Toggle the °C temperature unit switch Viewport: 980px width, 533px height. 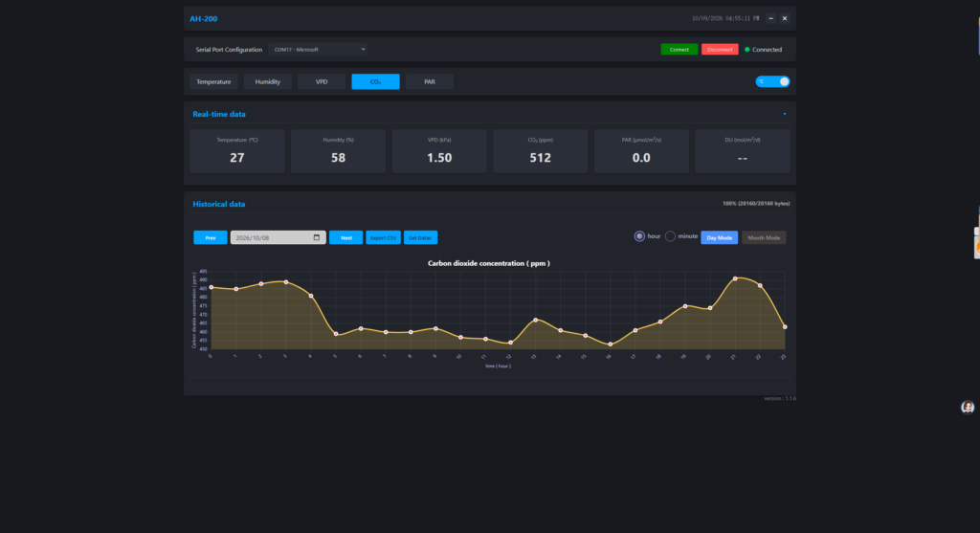point(772,82)
